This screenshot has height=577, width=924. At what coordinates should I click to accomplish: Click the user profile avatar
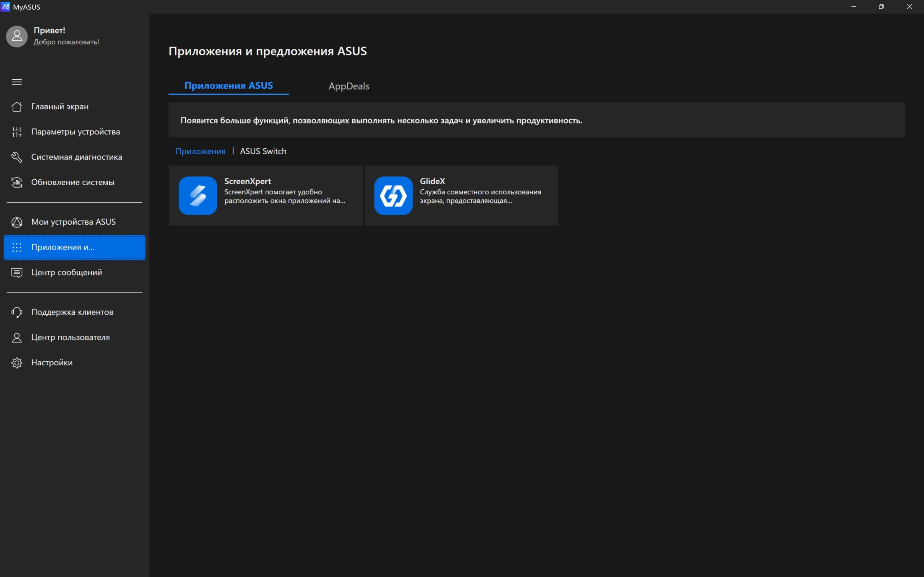(x=17, y=36)
